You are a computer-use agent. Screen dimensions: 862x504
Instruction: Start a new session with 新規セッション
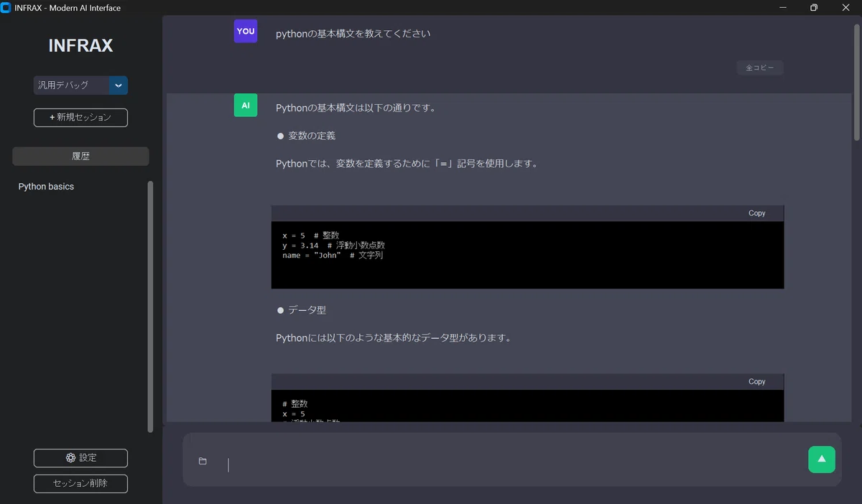click(x=80, y=117)
